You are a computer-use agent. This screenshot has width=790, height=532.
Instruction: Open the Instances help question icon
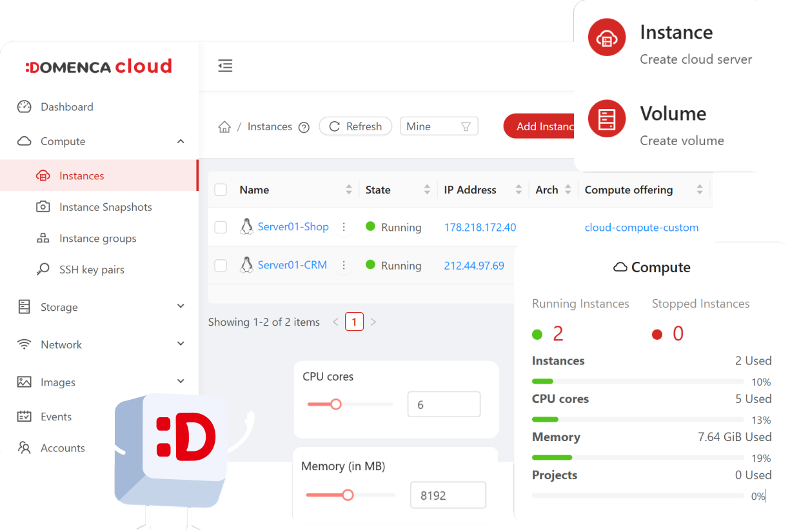(304, 128)
